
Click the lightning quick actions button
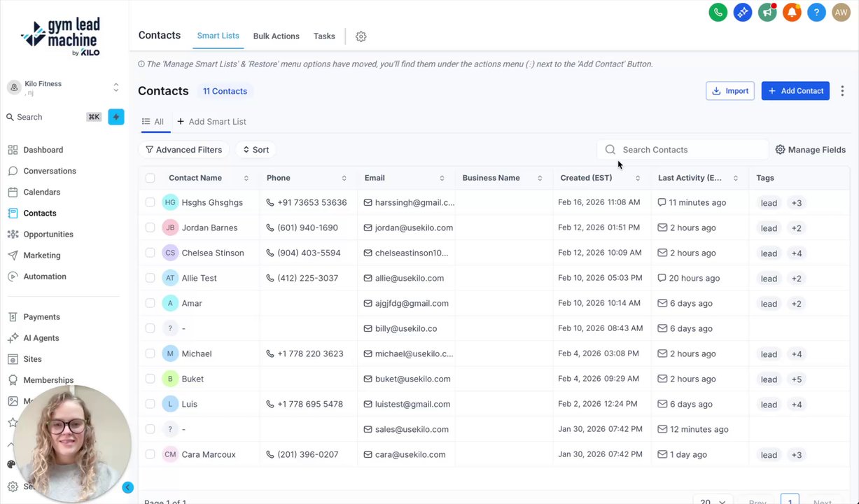pyautogui.click(x=116, y=117)
